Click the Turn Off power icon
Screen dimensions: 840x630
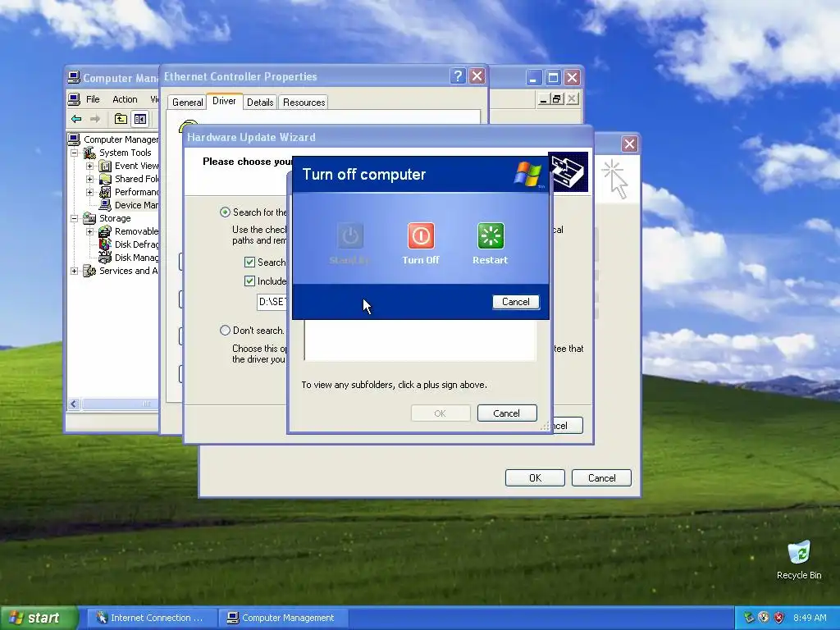point(421,235)
